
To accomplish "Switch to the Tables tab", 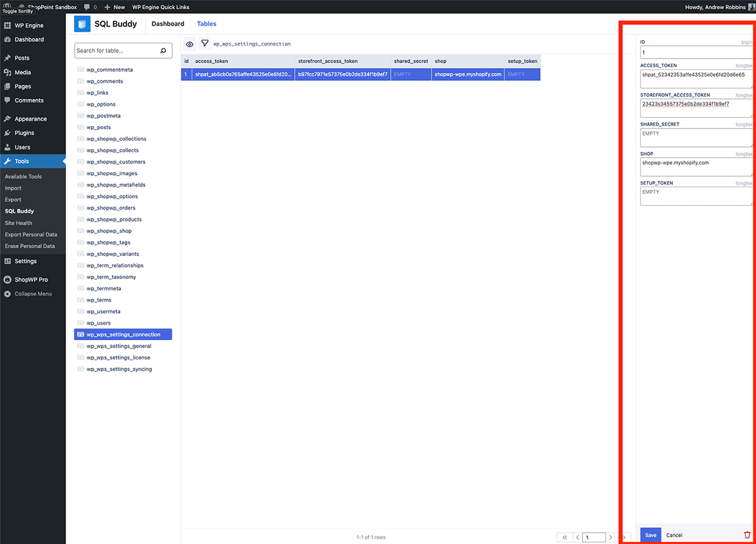I will [x=206, y=24].
